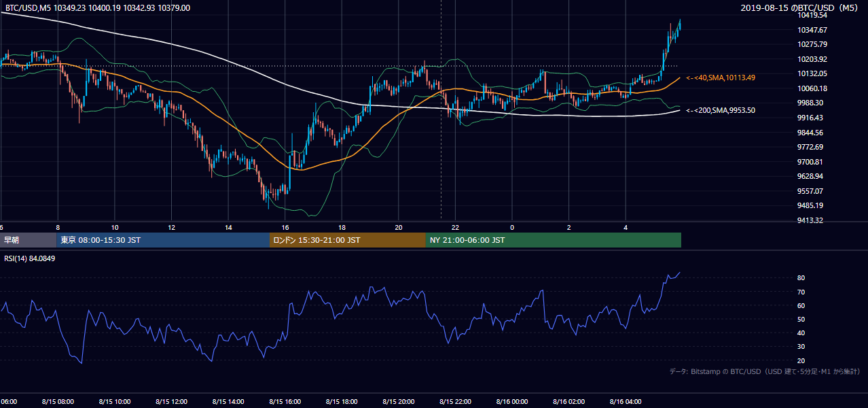Select price axis label 9916.43
Screen dimensions: 868x408
point(810,118)
